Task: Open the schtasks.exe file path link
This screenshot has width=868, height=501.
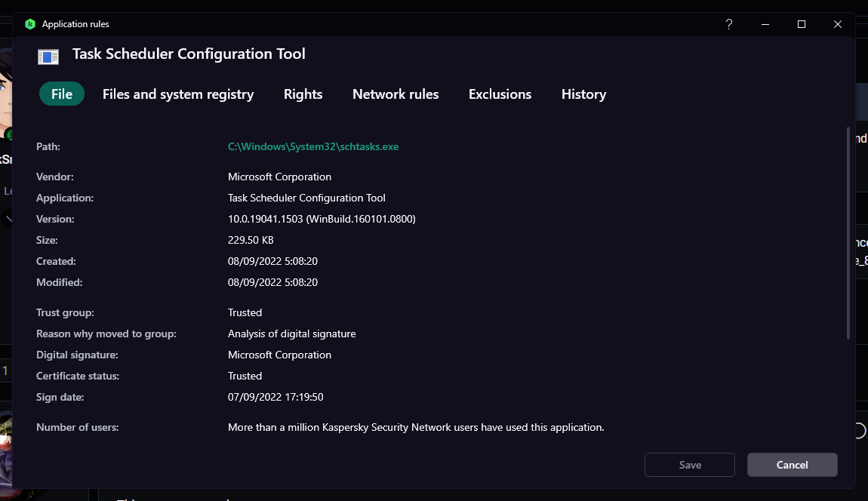Action: pos(313,147)
